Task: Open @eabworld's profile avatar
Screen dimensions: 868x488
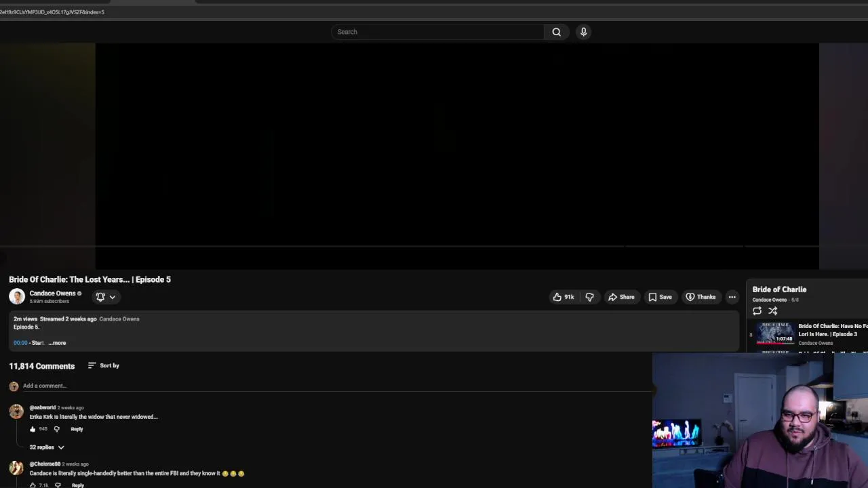Action: [x=16, y=412]
